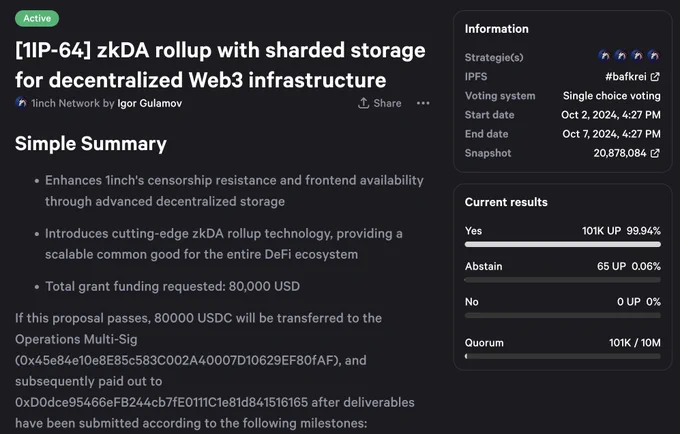
Task: Click the proposal title heading
Action: 220,65
